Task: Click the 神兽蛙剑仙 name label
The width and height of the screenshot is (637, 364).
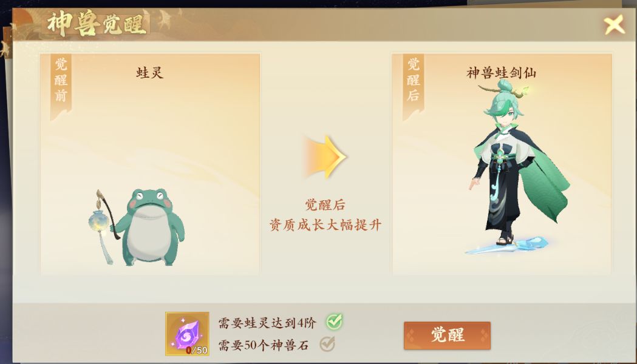Action: coord(502,73)
